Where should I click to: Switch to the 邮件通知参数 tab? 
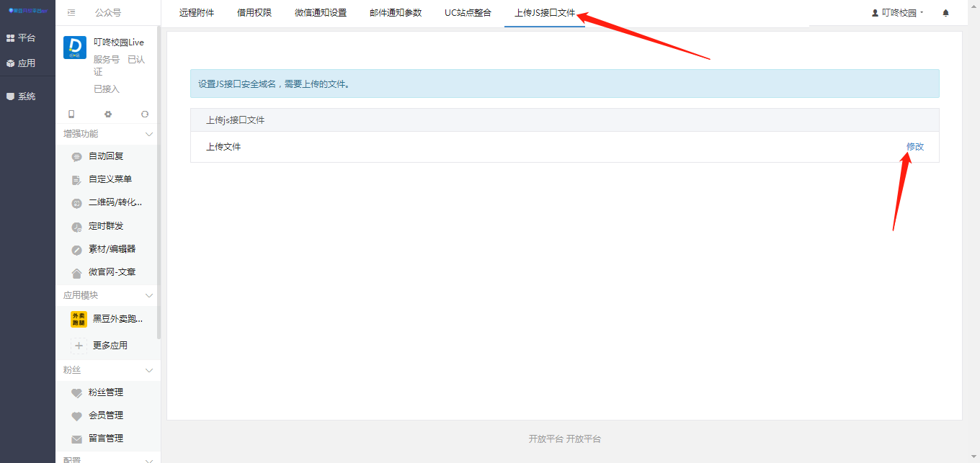(396, 13)
